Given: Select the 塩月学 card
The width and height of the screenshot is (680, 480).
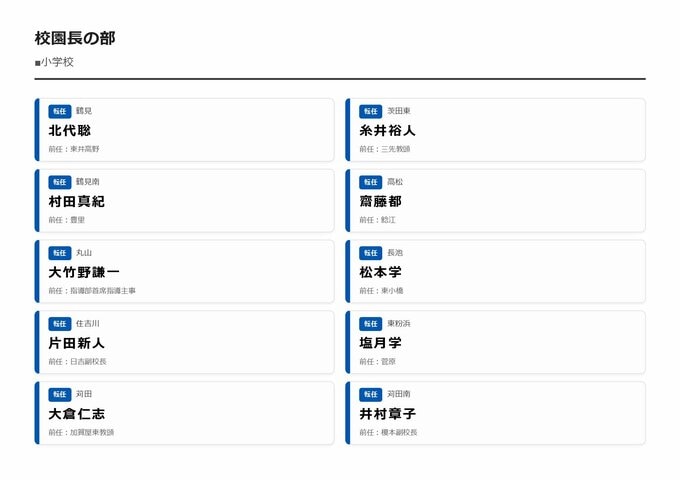Looking at the screenshot, I should 496,342.
